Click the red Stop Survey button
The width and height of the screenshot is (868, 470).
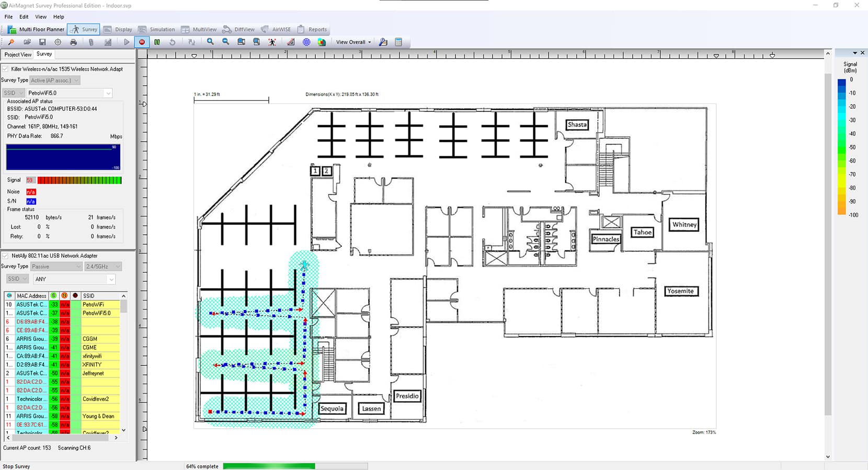tap(142, 42)
